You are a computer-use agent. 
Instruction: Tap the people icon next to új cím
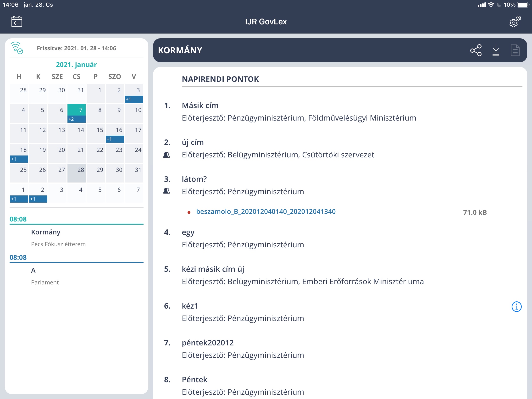point(166,155)
